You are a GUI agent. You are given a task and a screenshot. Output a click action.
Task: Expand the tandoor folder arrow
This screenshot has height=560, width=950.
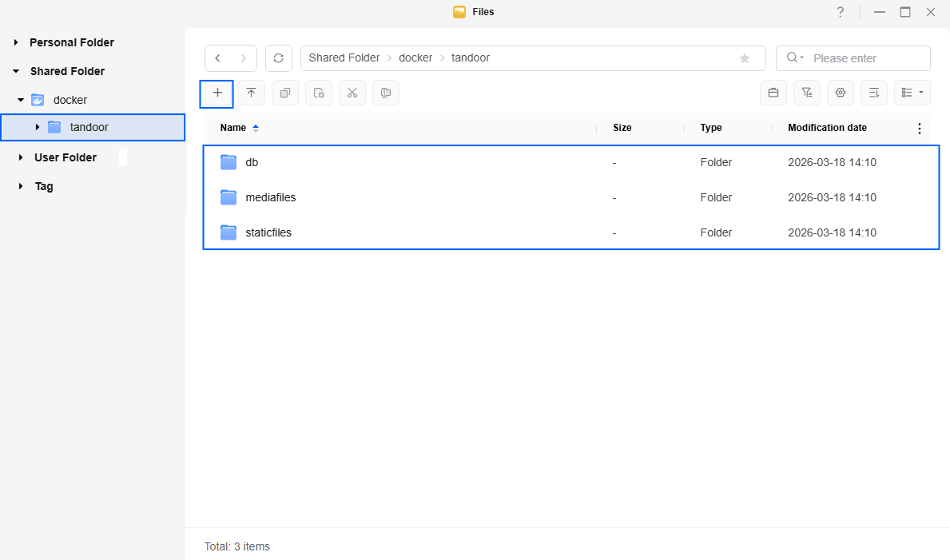[x=38, y=127]
